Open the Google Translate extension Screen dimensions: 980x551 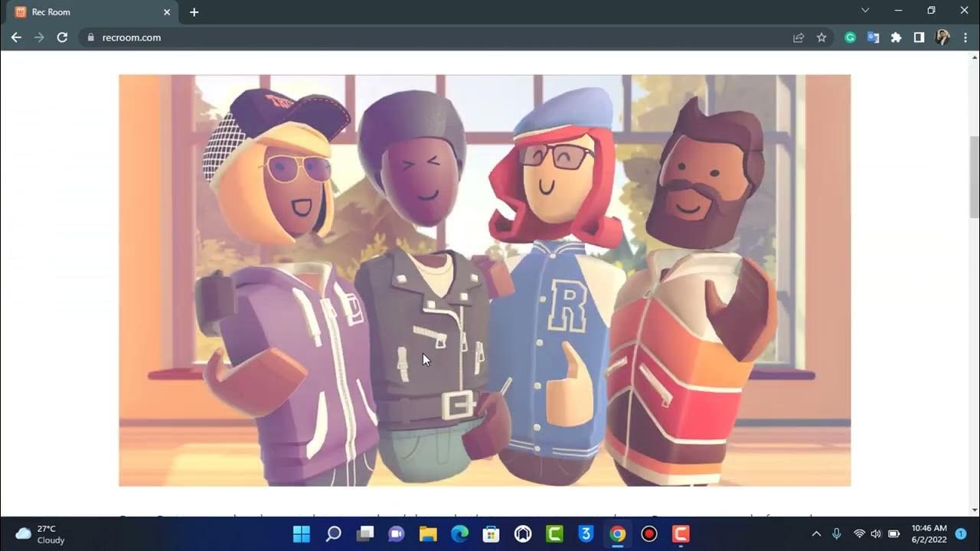point(873,37)
